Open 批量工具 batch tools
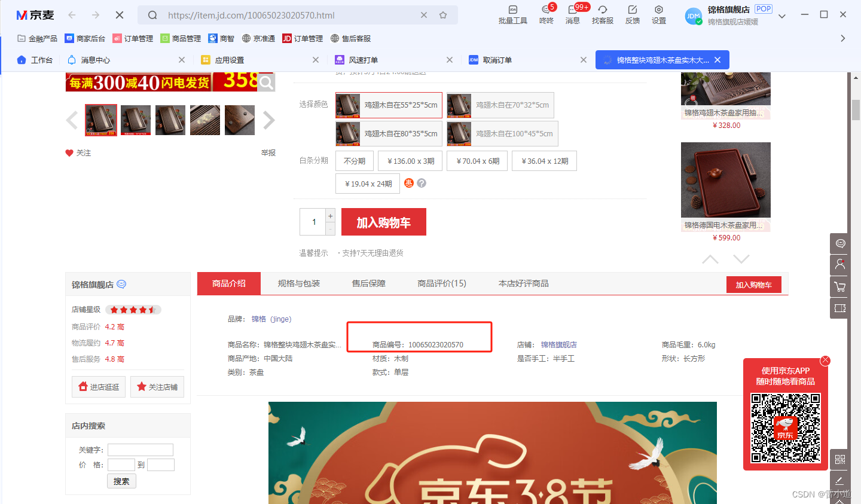 click(513, 15)
